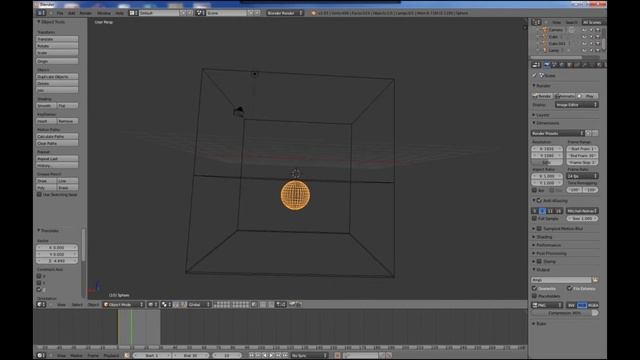Open viewport shading selector icon
The width and height of the screenshot is (640, 360).
(x=152, y=304)
